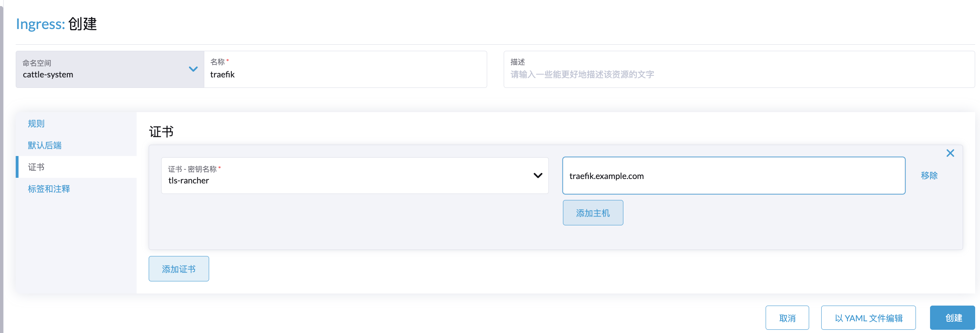
Task: Click the 添加主机 button
Action: coord(593,213)
